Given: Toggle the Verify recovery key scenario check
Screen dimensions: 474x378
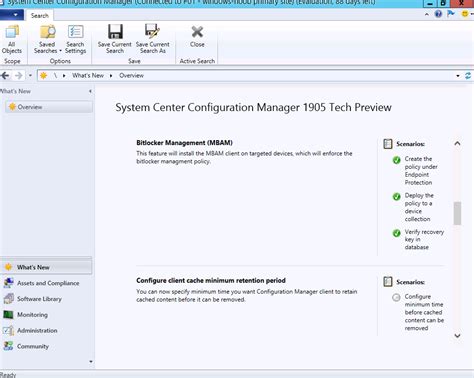Looking at the screenshot, I should (396, 233).
